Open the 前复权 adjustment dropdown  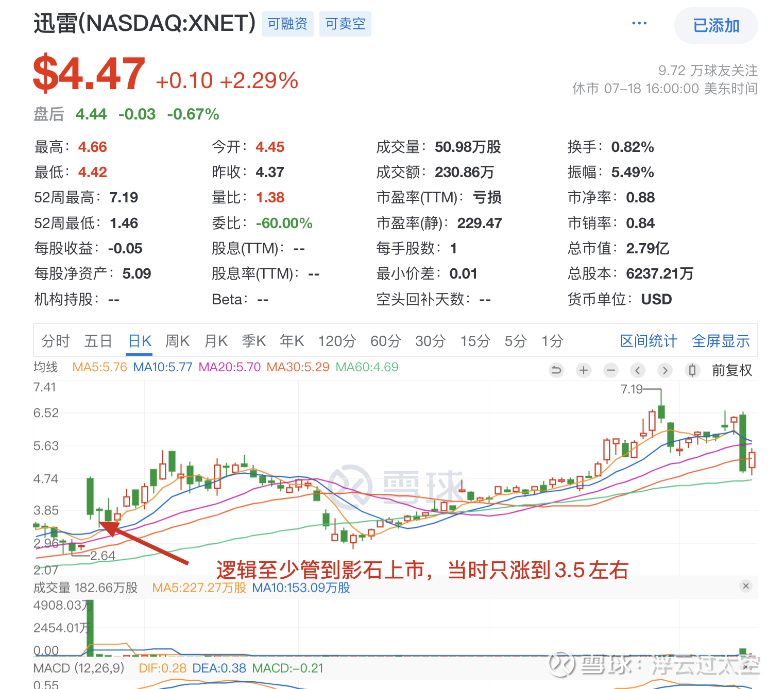point(732,370)
